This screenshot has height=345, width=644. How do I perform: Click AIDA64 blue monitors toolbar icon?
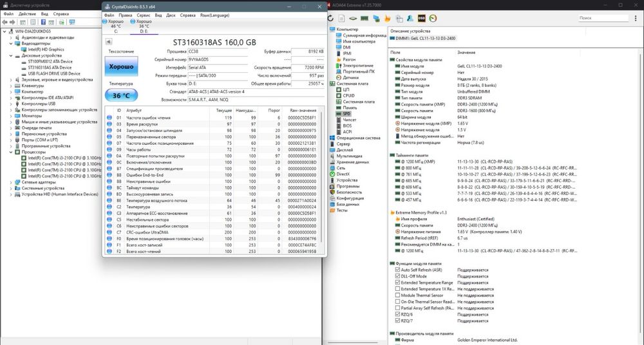coord(376,18)
